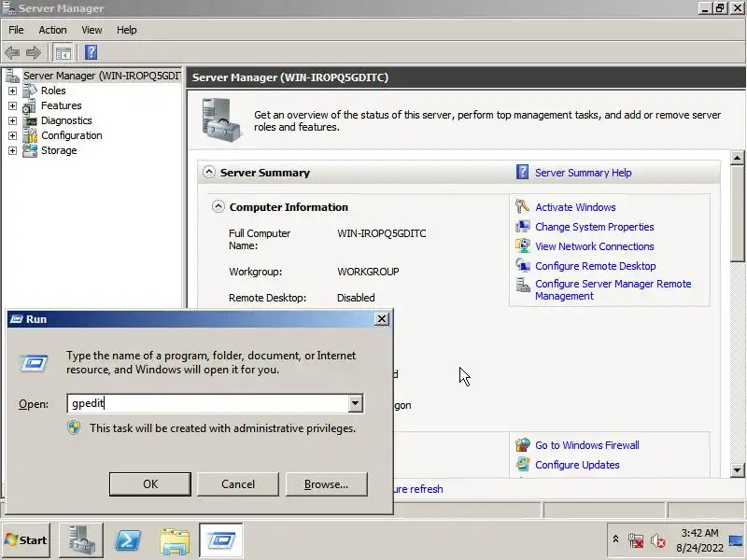The height and width of the screenshot is (560, 747).
Task: Click the taskbar clock 3:42 AM
Action: [x=699, y=533]
